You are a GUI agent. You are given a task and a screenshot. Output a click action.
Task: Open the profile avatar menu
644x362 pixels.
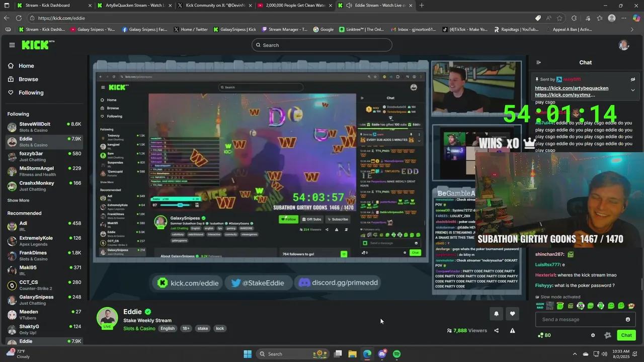624,45
